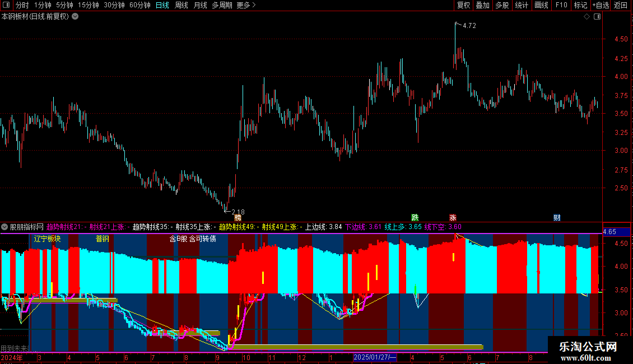The image size is (633, 364).
Task: Click the 上边线: 3.84 value
Action: click(x=323, y=227)
